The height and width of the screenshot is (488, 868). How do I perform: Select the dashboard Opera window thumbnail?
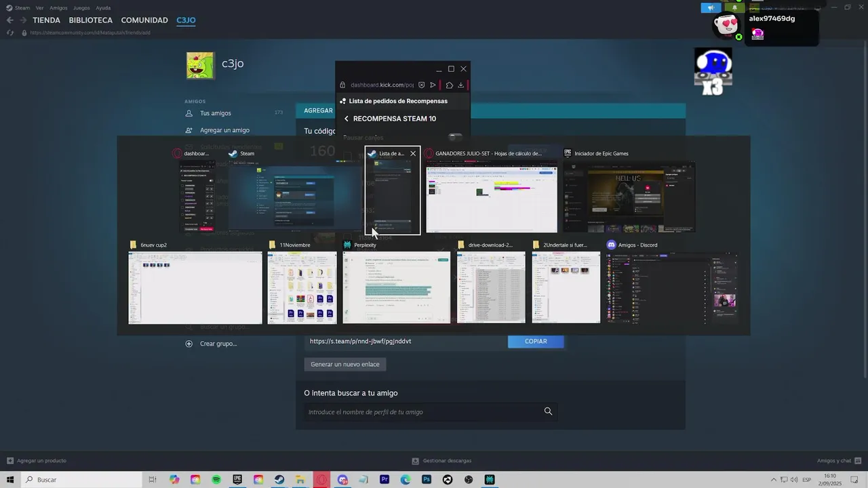pyautogui.click(x=197, y=196)
